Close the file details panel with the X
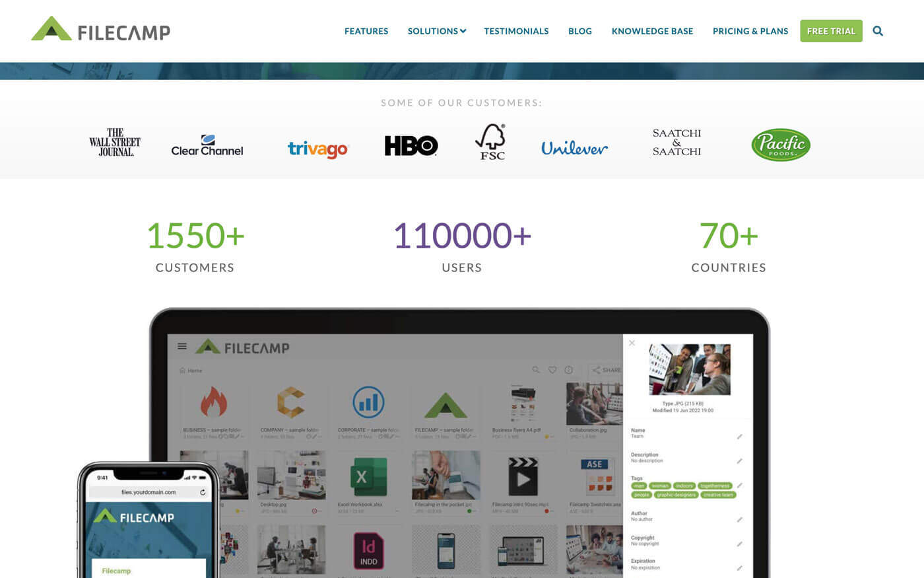924x578 pixels. click(x=632, y=343)
